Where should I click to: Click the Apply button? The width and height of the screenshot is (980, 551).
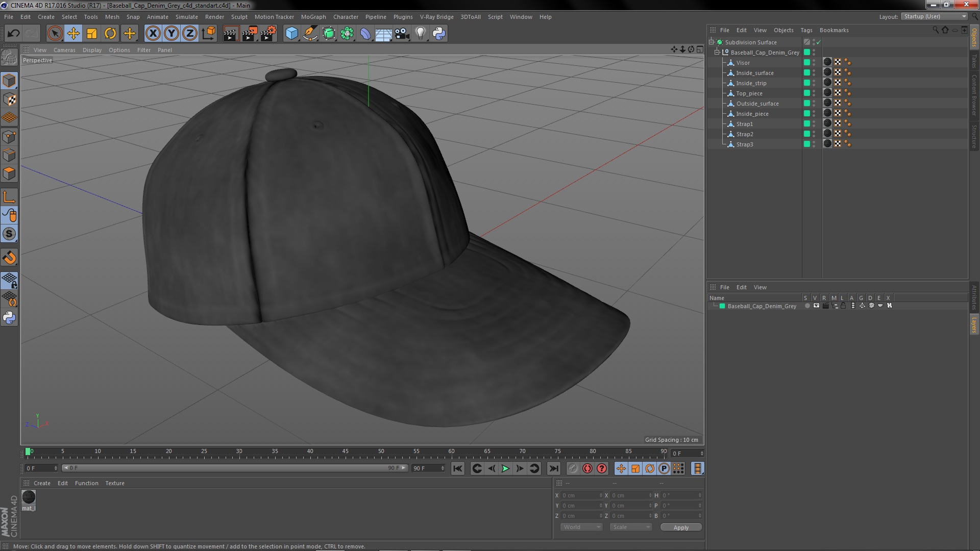pos(681,528)
